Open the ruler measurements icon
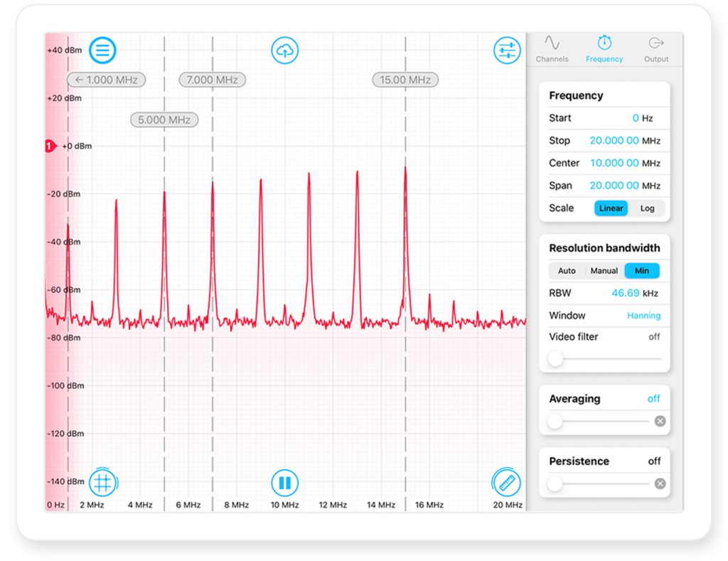Image resolution: width=728 pixels, height=561 pixels. (x=506, y=483)
